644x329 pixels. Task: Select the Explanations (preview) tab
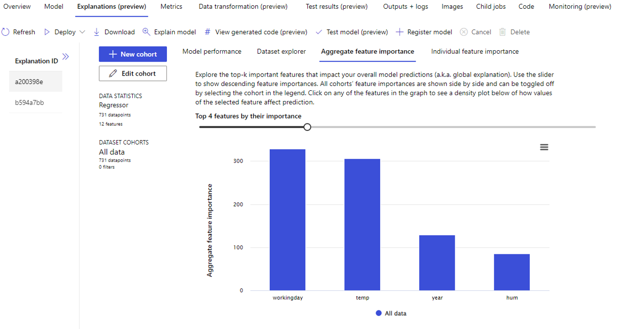click(112, 6)
